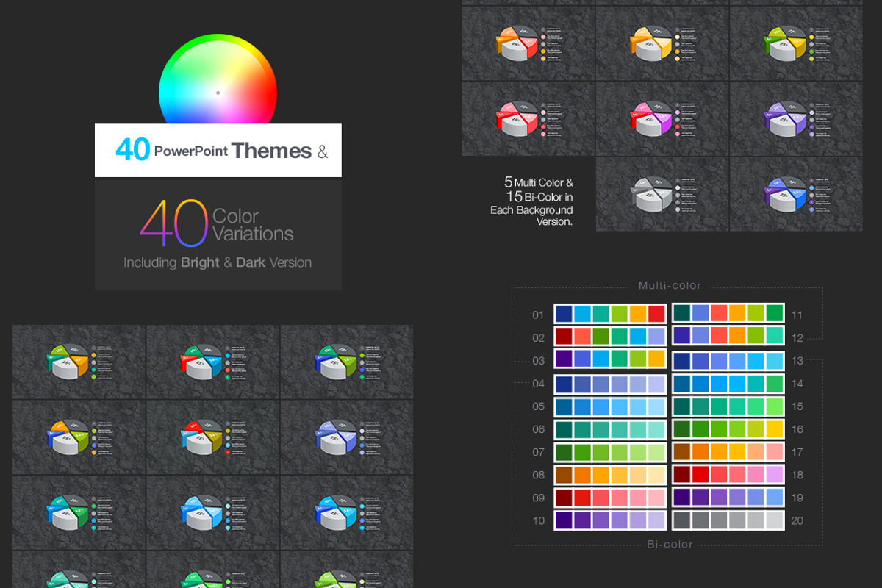Open the red, teal and blue pie slide
882x588 pixels.
click(213, 362)
